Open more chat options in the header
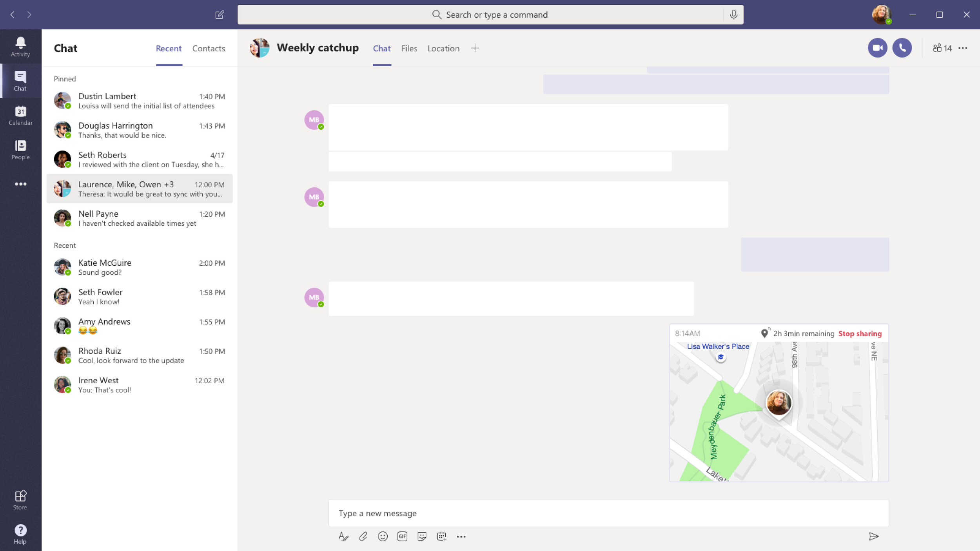This screenshot has height=551, width=980. [964, 48]
